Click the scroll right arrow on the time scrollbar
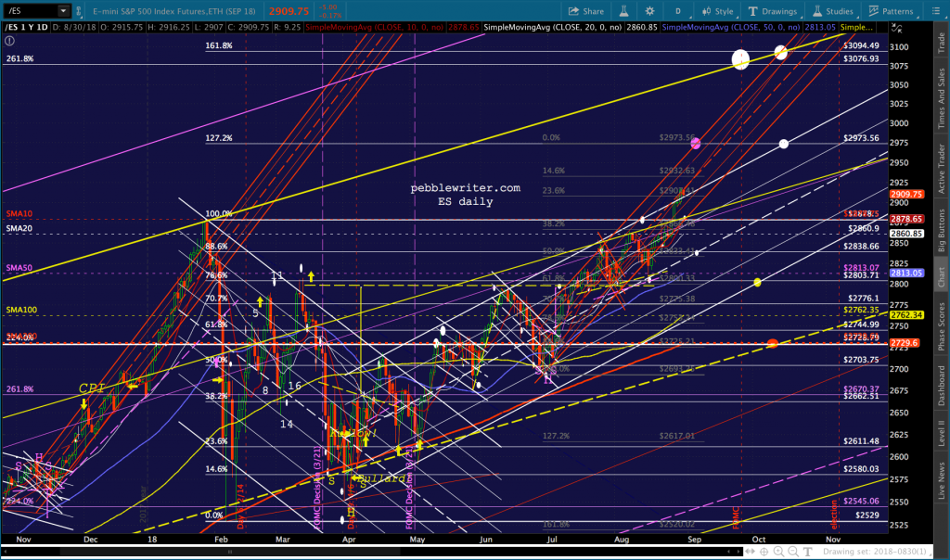 pos(738,552)
